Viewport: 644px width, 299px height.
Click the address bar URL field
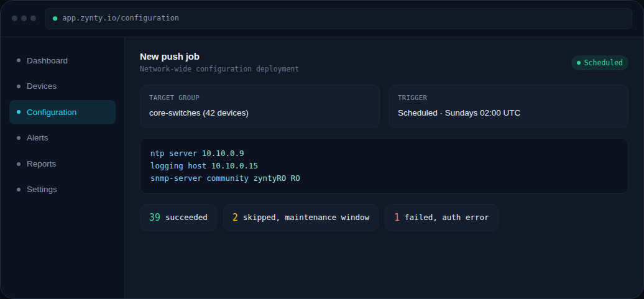point(338,19)
